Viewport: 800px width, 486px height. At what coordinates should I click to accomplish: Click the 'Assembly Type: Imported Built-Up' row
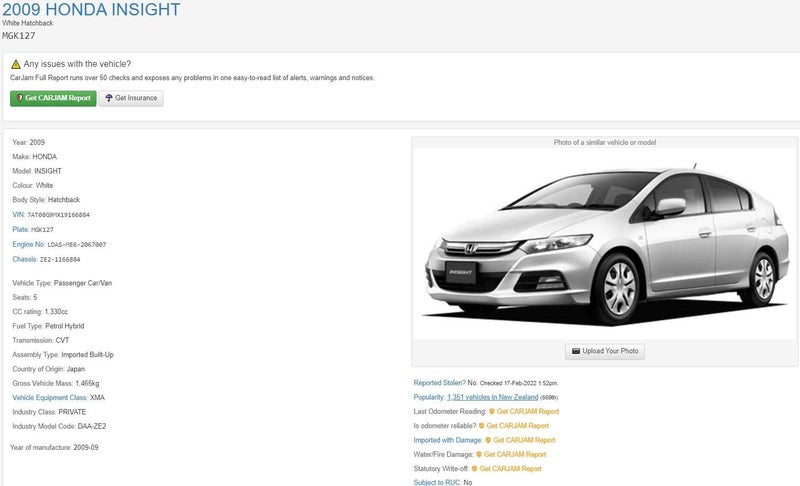click(x=63, y=355)
